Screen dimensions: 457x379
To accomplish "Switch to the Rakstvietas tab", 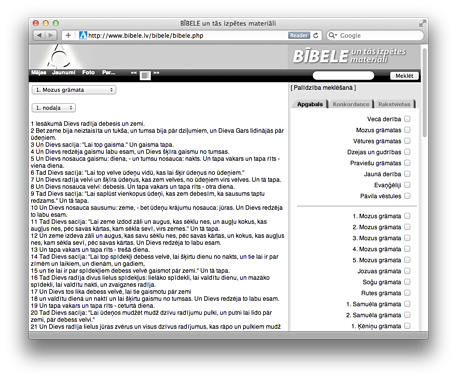I will pyautogui.click(x=394, y=104).
